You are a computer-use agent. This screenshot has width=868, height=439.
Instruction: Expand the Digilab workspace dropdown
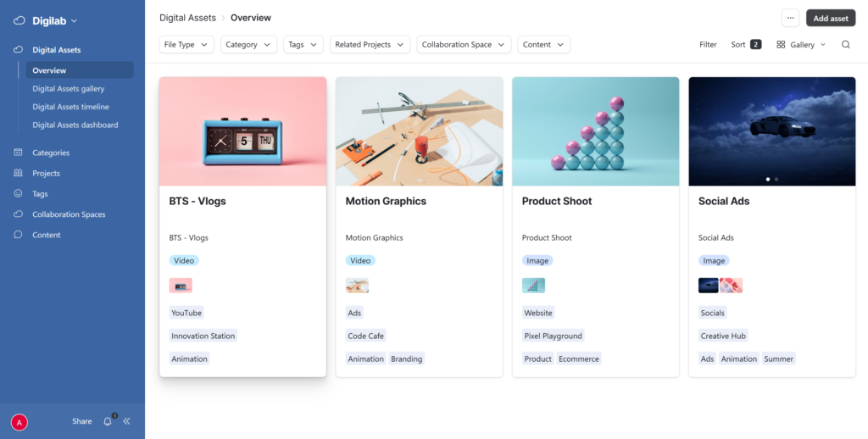75,21
